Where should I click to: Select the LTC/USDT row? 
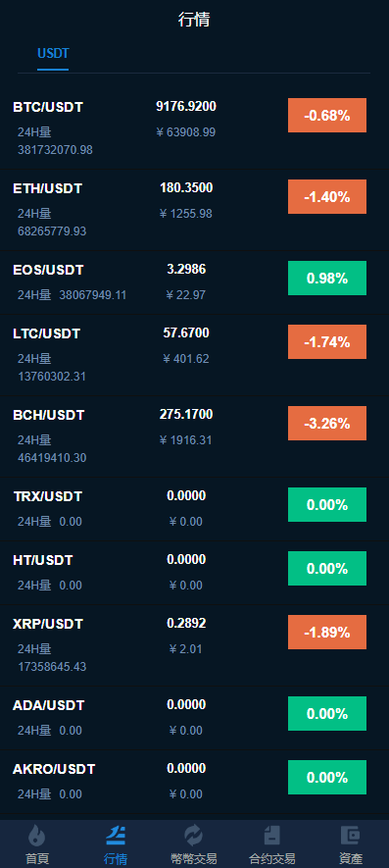(x=194, y=355)
